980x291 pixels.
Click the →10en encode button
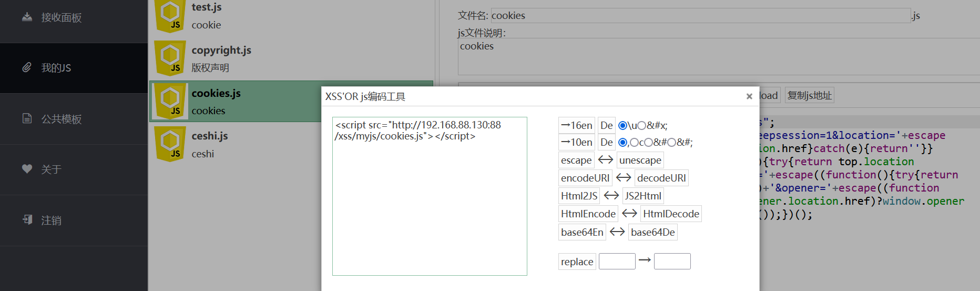pyautogui.click(x=577, y=142)
